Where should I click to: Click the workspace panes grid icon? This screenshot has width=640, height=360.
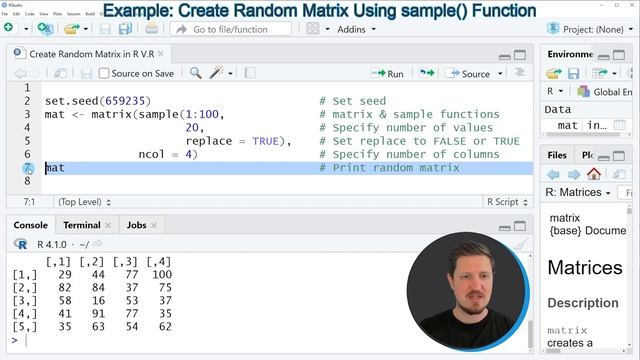(x=313, y=29)
